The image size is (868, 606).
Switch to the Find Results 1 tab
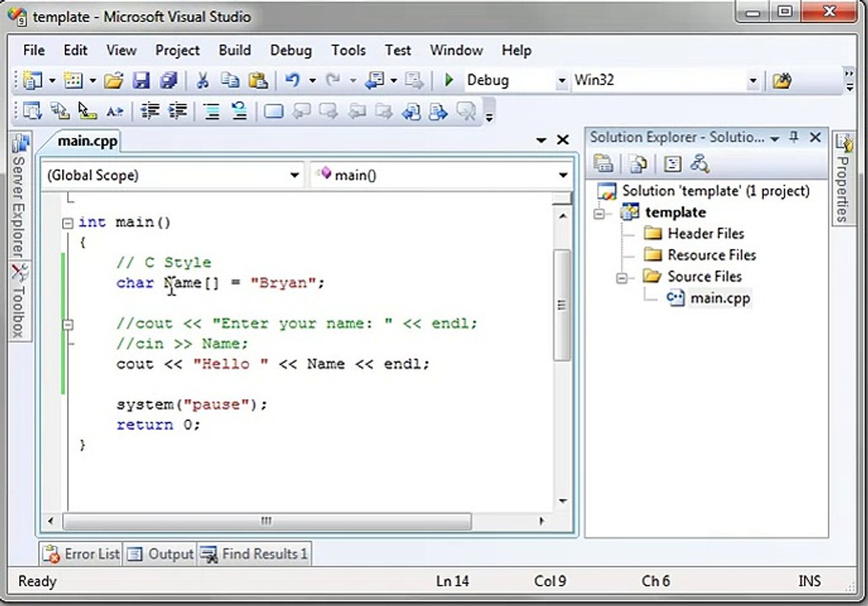(x=255, y=554)
